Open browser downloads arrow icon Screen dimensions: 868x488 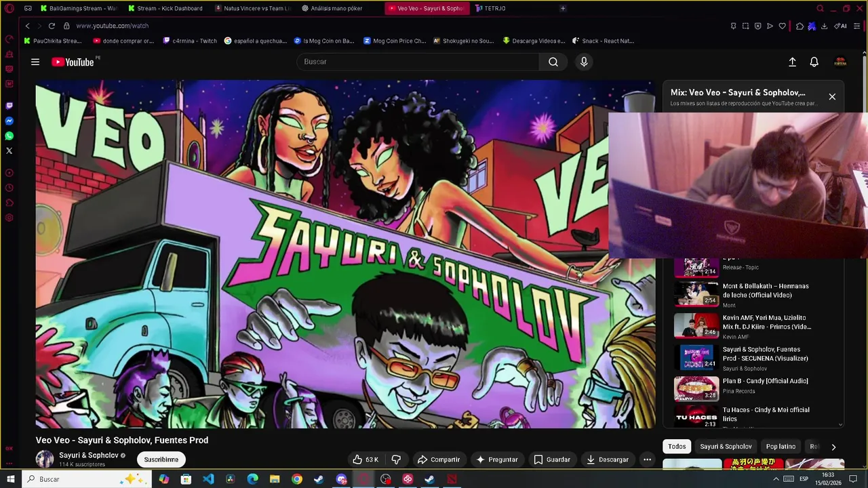[824, 26]
